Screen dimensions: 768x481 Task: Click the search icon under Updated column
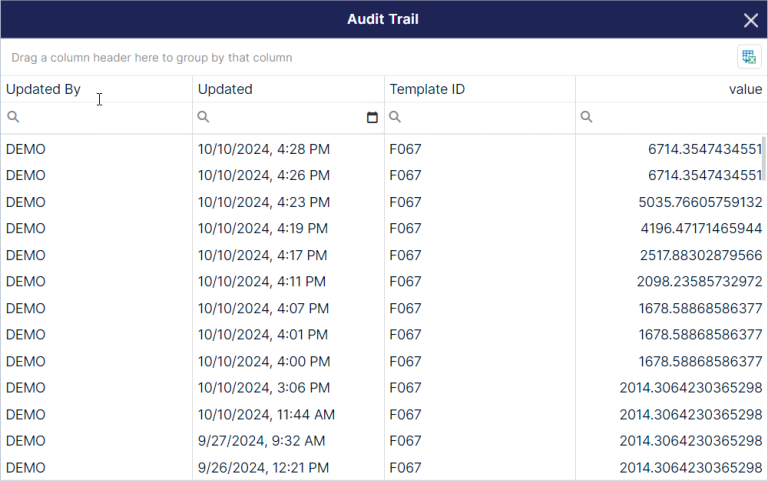203,117
